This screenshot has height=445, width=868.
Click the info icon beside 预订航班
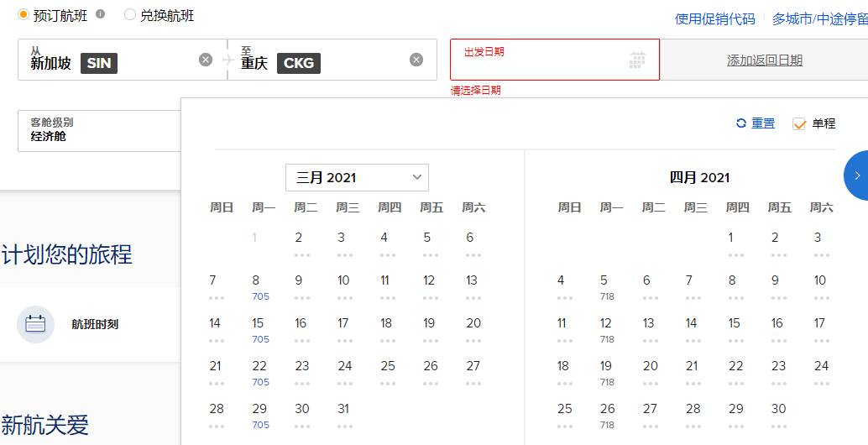point(100,14)
